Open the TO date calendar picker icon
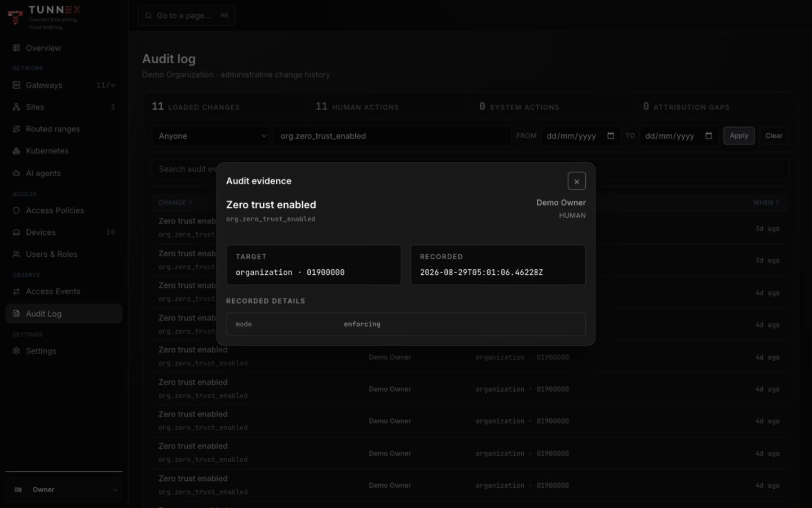 [709, 135]
